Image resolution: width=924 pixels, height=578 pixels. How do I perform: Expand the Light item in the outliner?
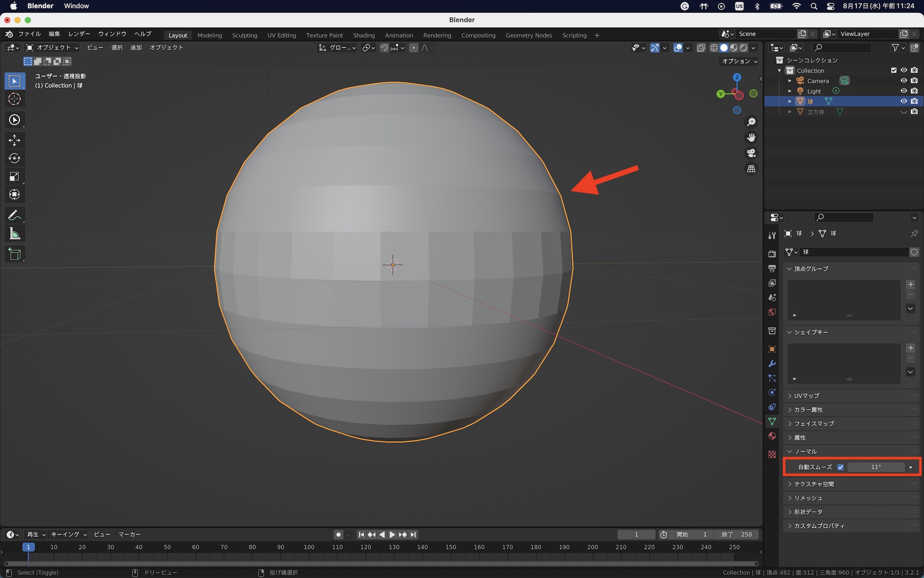click(790, 91)
